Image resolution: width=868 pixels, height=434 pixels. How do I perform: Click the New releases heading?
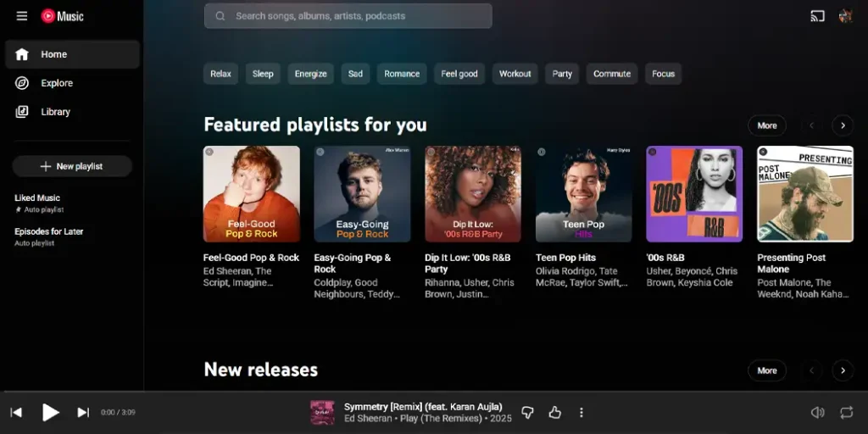(x=261, y=370)
